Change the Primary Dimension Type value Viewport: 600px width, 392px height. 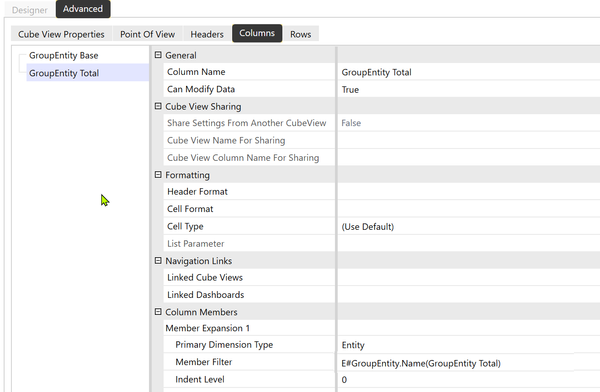click(468, 345)
